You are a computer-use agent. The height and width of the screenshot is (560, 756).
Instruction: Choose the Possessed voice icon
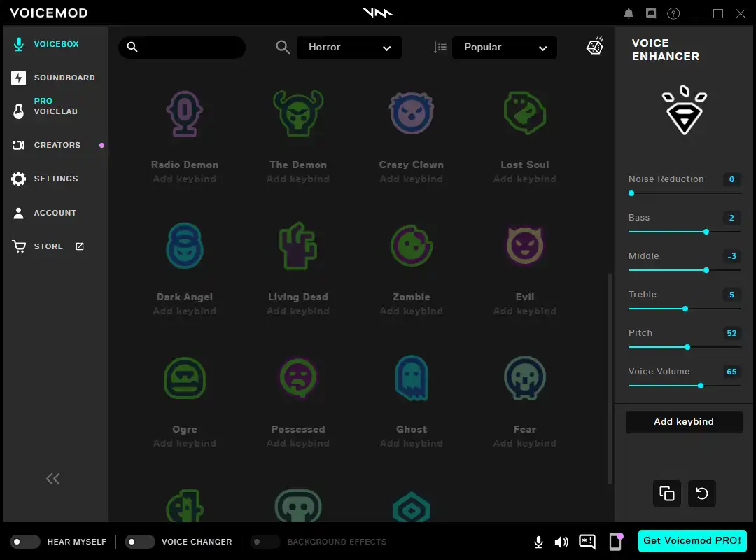tap(298, 378)
